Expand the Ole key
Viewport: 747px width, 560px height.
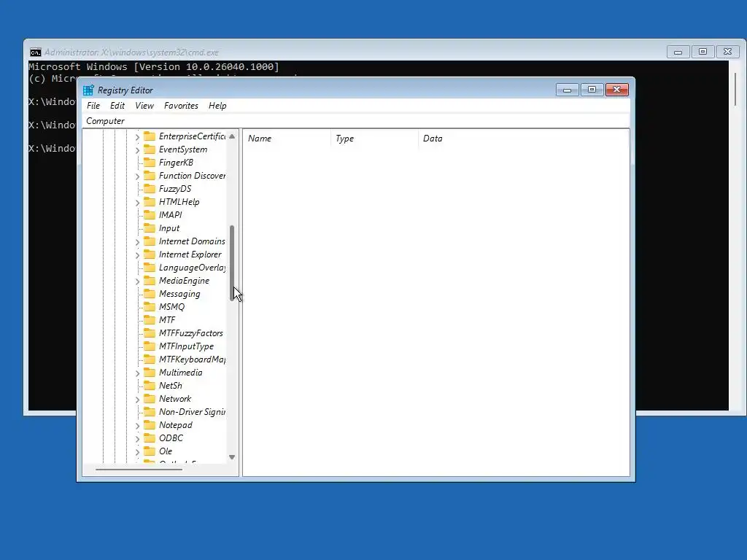coord(137,452)
